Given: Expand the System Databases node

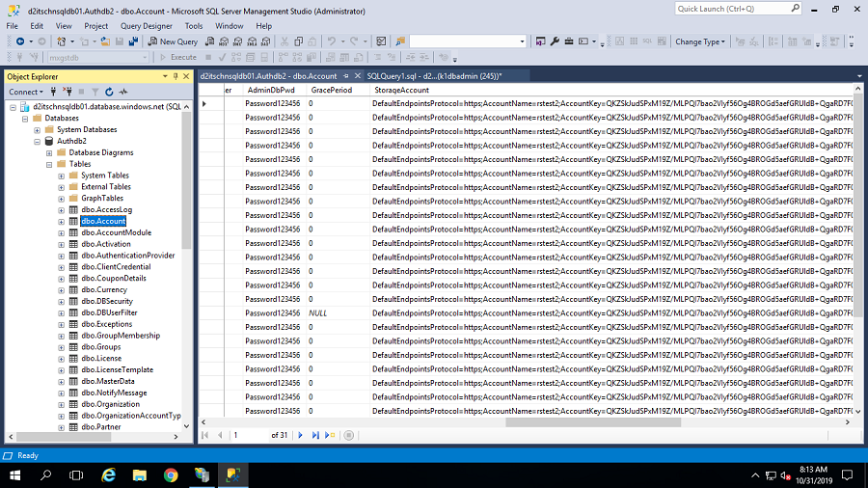Looking at the screenshot, I should [37, 130].
